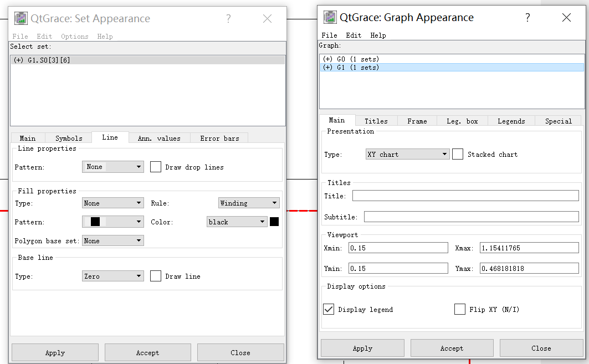This screenshot has width=589, height=364.
Task: Open the fill Rule dropdown showing Winding
Action: pos(249,203)
